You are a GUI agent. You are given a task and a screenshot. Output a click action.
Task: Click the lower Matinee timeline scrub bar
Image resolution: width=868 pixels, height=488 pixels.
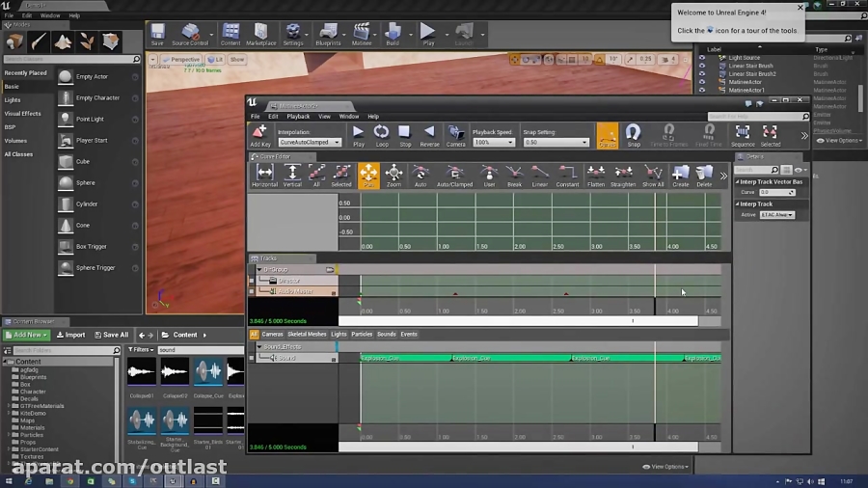tap(518, 447)
